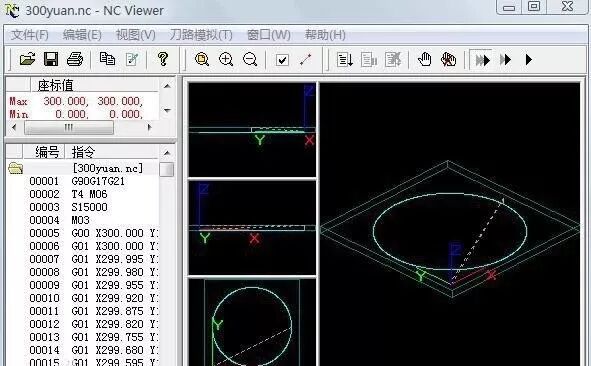Click the Max coordinate row
This screenshot has height=366, width=591.
[x=83, y=101]
